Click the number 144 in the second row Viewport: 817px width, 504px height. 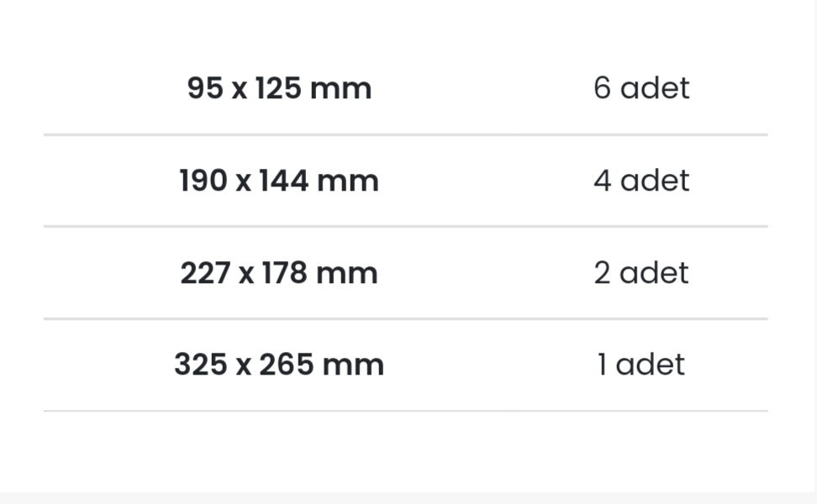click(x=284, y=181)
